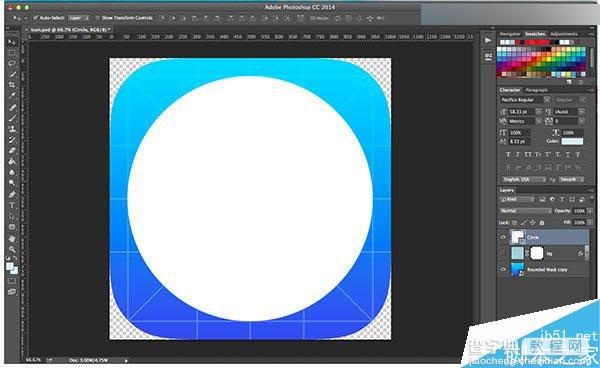Image resolution: width=600 pixels, height=368 pixels.
Task: Open the Adjustments panel tab
Action: (563, 34)
